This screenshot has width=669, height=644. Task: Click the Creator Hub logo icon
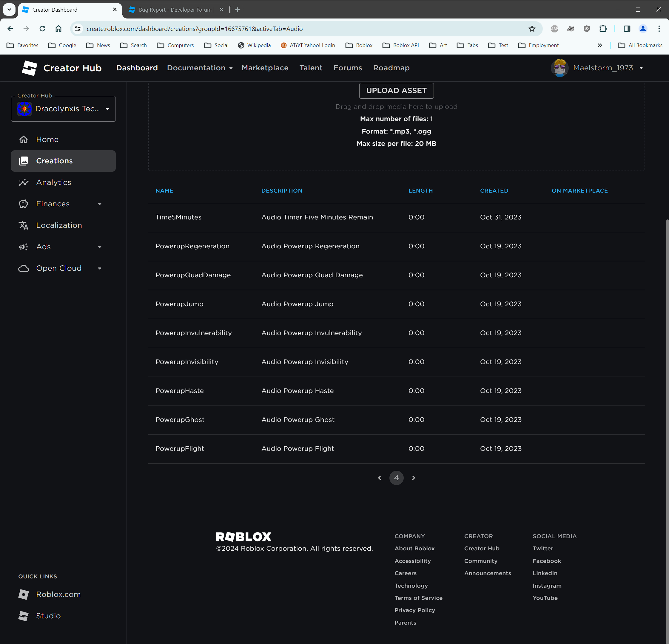tap(29, 68)
